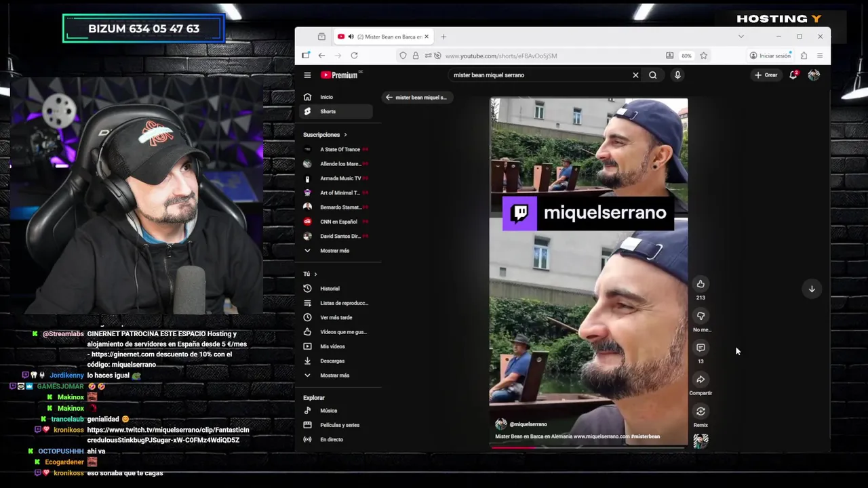Start voice search with microphone

[x=677, y=75]
